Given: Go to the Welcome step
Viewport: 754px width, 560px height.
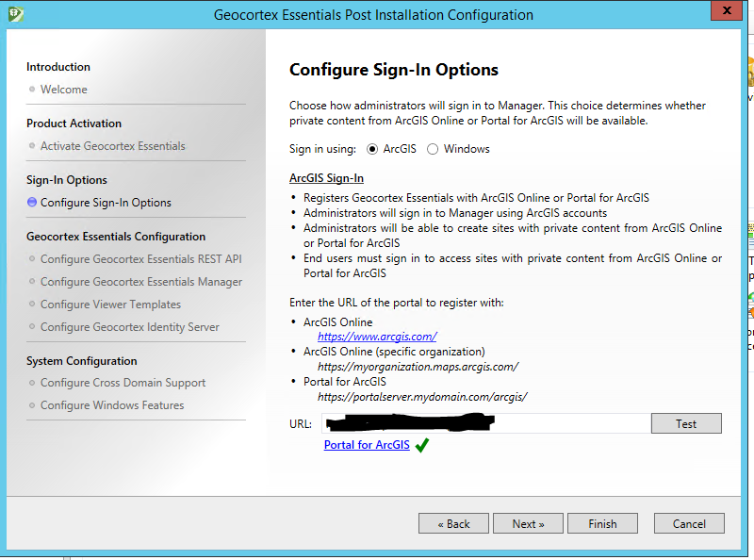Looking at the screenshot, I should click(63, 90).
